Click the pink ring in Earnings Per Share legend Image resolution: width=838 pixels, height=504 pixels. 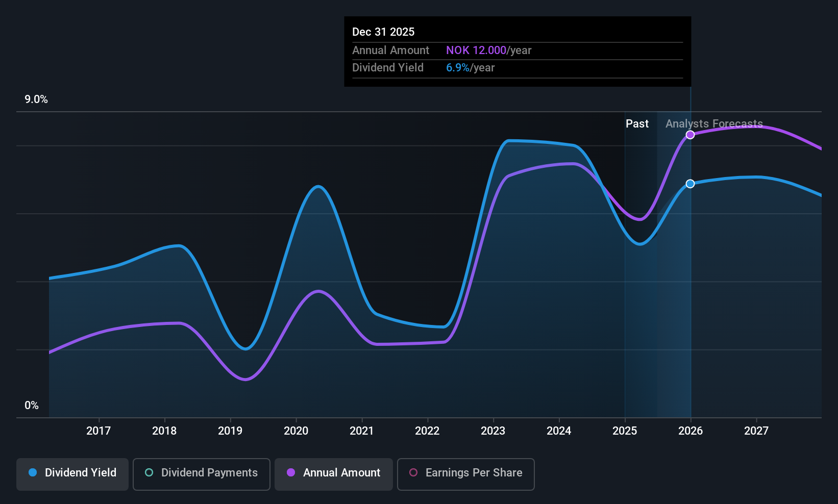pos(413,472)
